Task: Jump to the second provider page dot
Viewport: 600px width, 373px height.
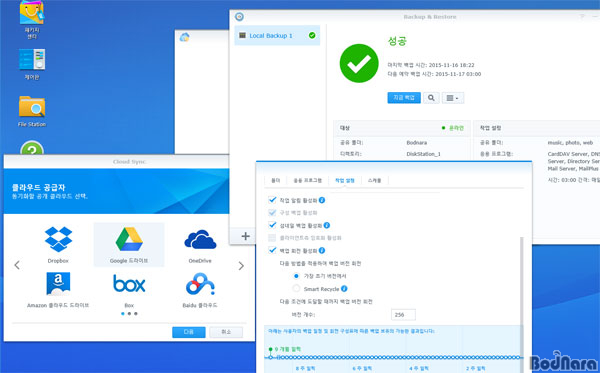Action: (x=129, y=314)
